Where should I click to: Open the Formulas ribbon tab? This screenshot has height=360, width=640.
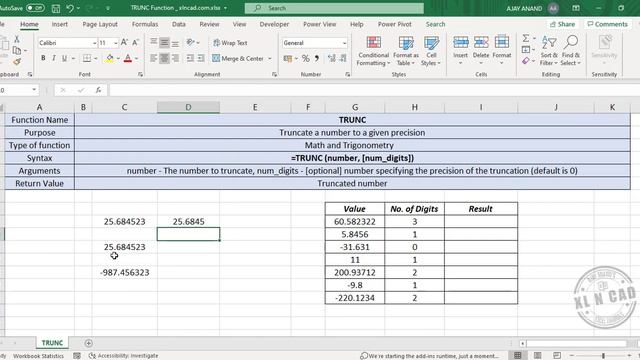(x=145, y=24)
